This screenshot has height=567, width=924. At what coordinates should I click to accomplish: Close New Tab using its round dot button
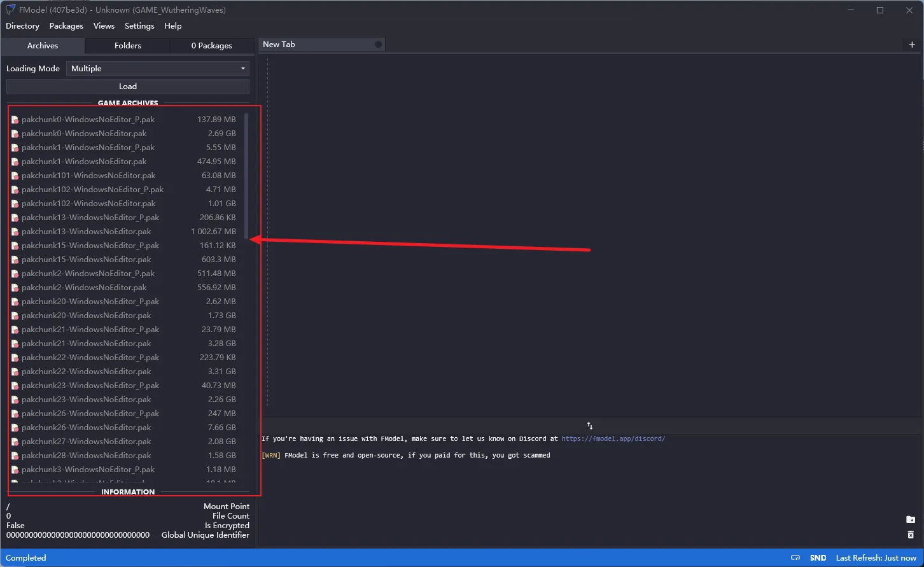pos(378,45)
